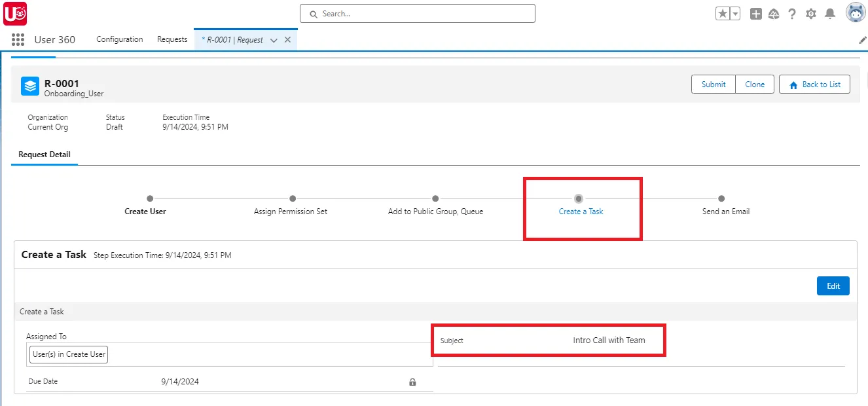
Task: Open the R-0001 tab dropdown chevron
Action: point(273,39)
